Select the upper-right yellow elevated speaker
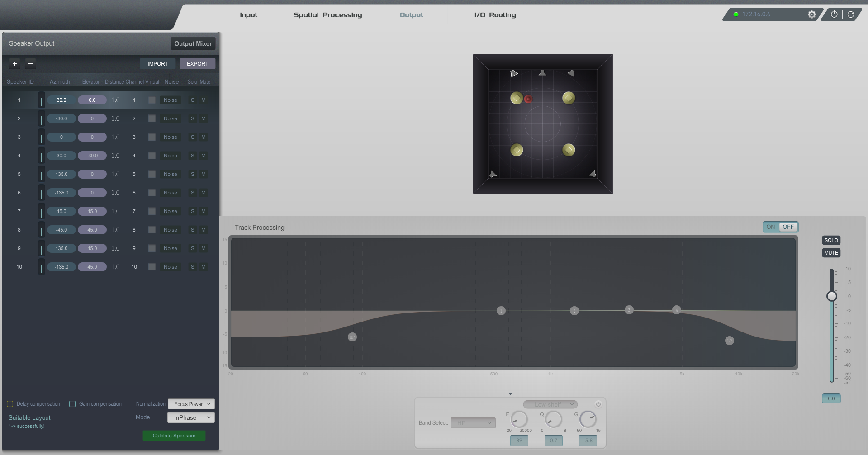 coord(569,98)
